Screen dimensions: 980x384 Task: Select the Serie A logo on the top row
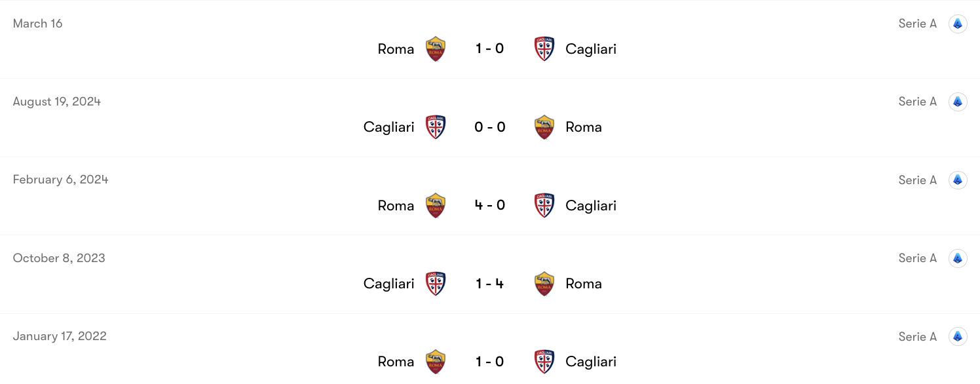coord(958,23)
